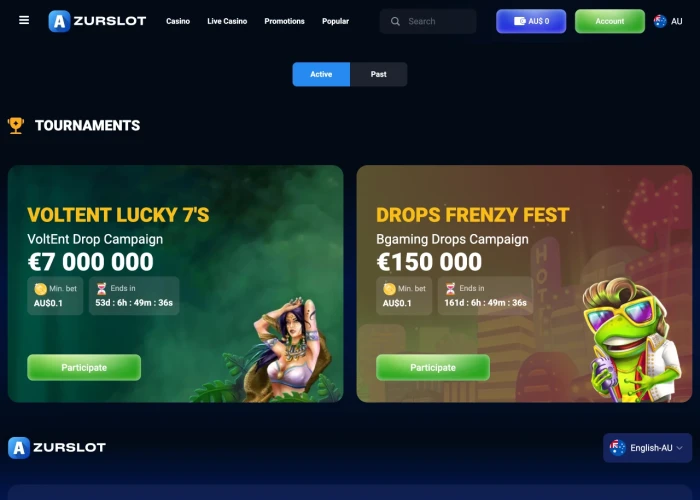This screenshot has width=700, height=500.
Task: Open the hamburger navigation menu
Action: pos(24,21)
